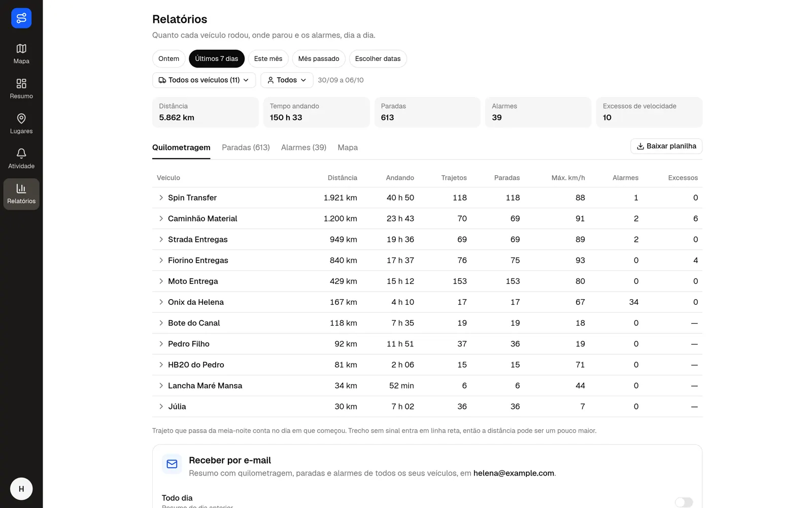Click the Baixar planilha button

click(666, 146)
